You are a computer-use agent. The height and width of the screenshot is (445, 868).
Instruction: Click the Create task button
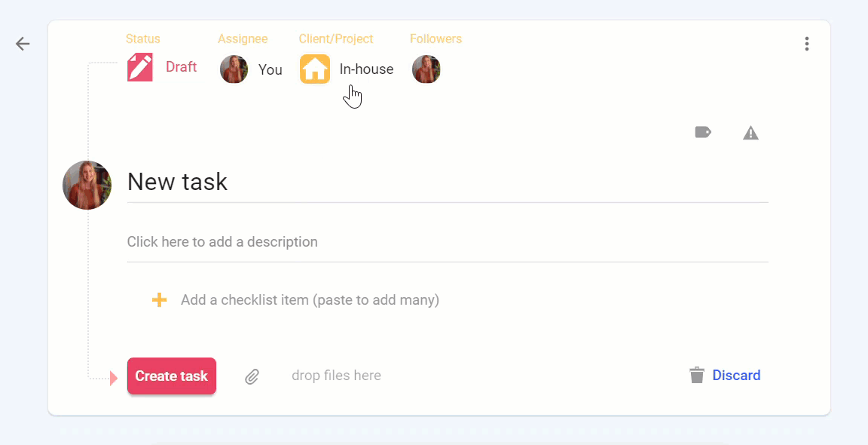[x=172, y=376]
